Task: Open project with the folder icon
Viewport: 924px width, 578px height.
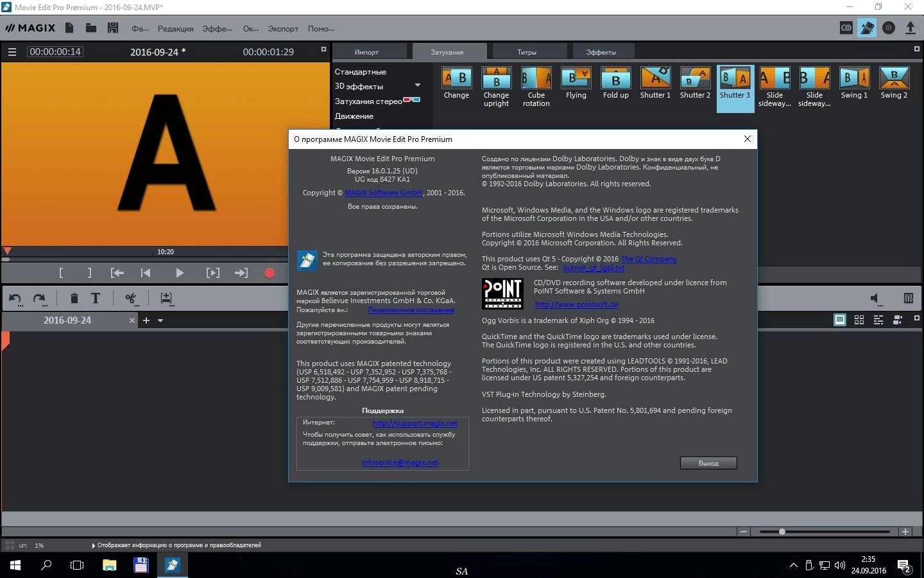Action: (91, 28)
